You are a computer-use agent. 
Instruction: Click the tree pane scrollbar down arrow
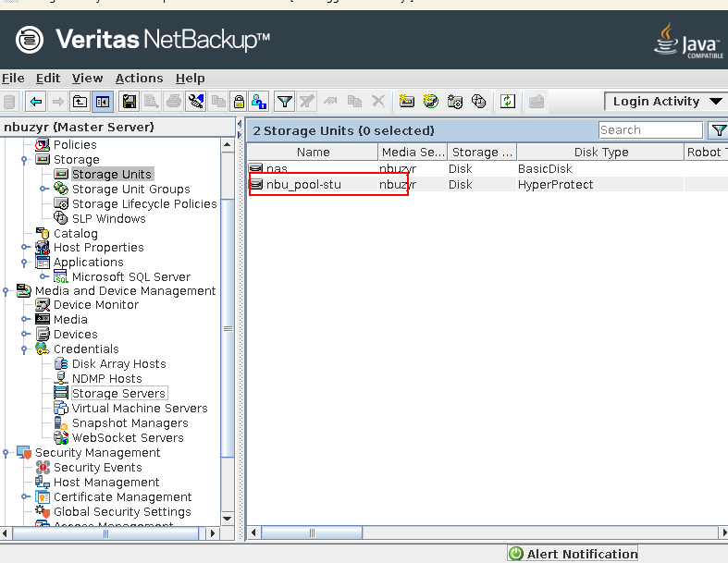click(227, 519)
